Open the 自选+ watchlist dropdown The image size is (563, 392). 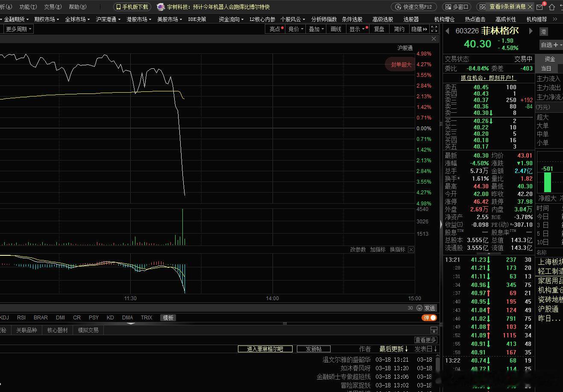[x=551, y=45]
